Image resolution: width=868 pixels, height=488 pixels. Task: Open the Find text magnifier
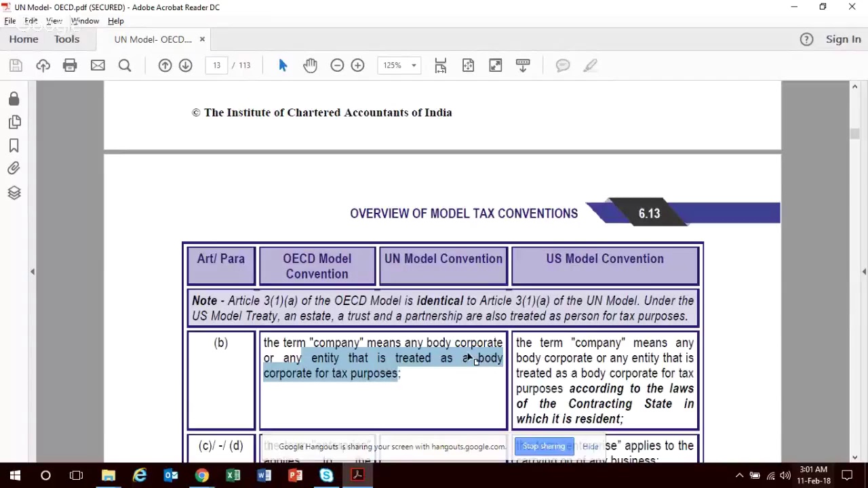coord(125,65)
